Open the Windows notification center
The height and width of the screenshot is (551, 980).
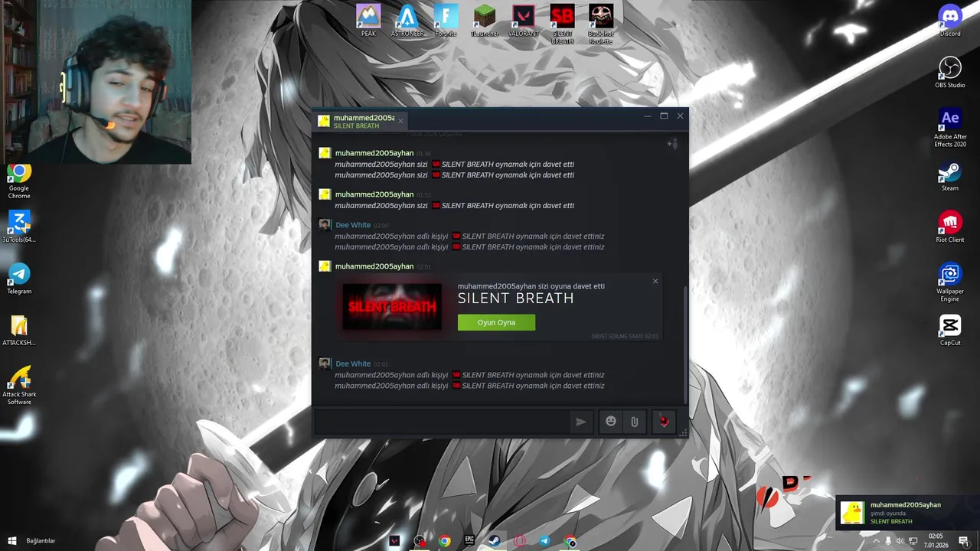(x=963, y=541)
